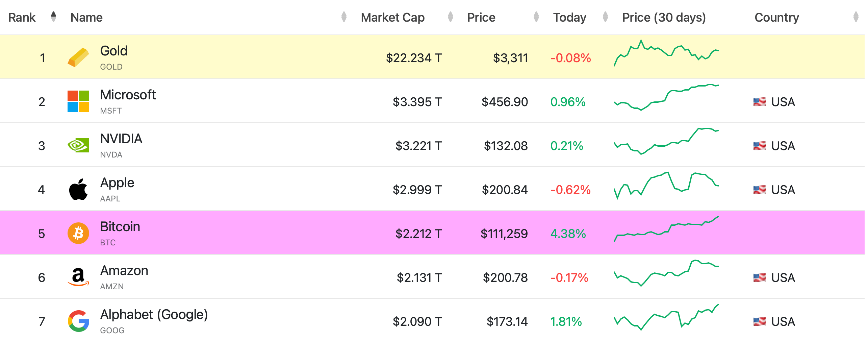Click the USA flag in Alphabet row
Viewport: 868px width, 340px height.
[x=760, y=321]
